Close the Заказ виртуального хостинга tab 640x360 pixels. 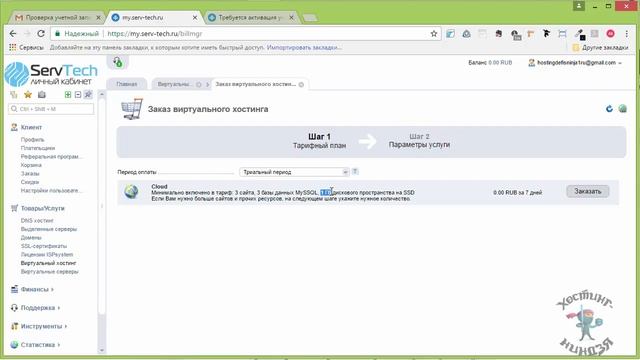pyautogui.click(x=301, y=84)
